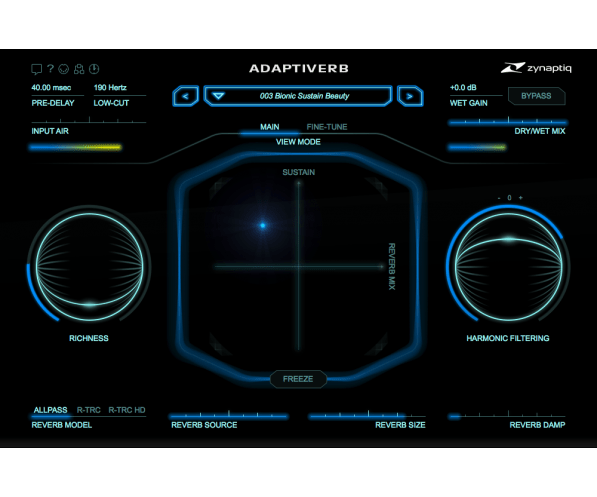Go to the previous preset with left arrow
The image size is (597, 497).
185,96
